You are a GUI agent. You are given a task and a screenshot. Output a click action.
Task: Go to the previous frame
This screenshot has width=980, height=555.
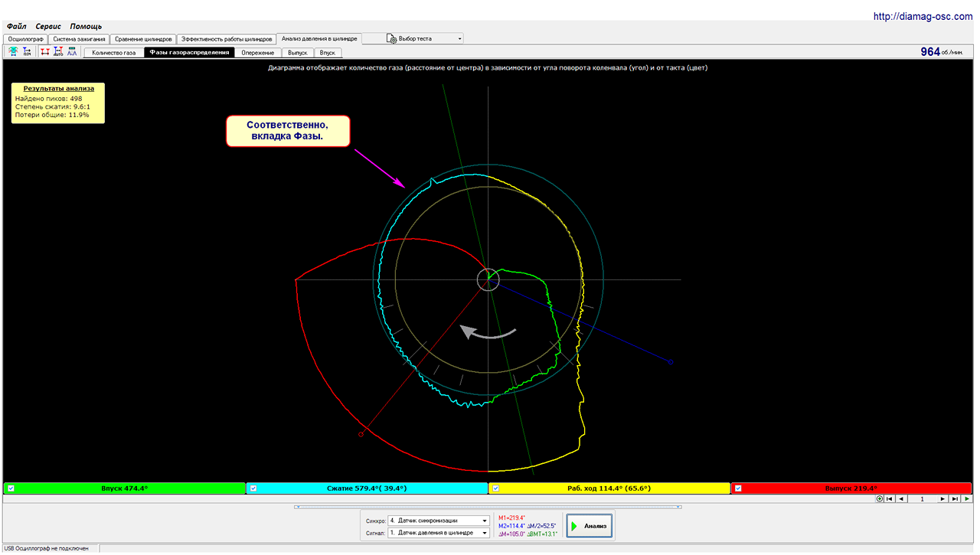pos(901,498)
